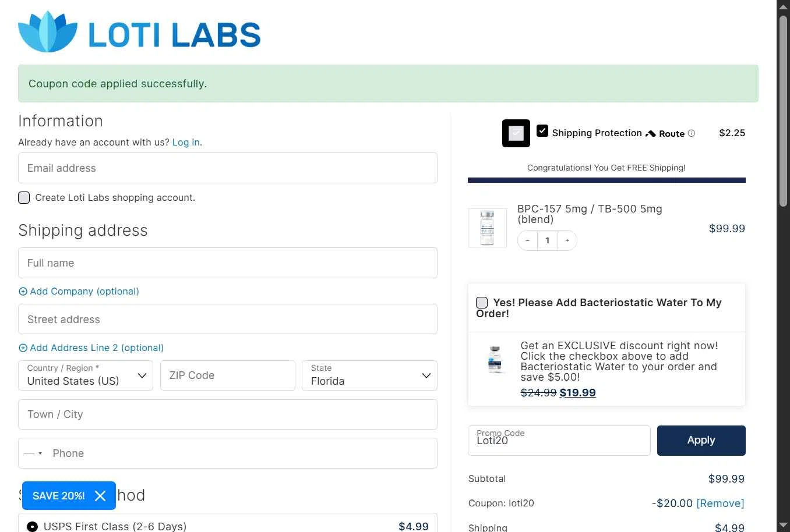Close the SAVE 20% popup with X
This screenshot has height=532, width=790.
pos(100,496)
